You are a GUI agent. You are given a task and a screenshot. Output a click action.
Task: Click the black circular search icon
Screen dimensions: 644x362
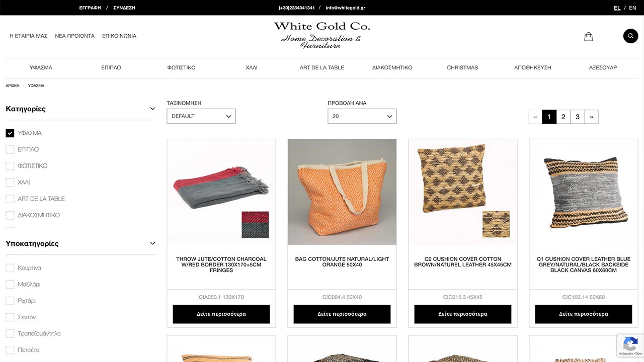630,36
